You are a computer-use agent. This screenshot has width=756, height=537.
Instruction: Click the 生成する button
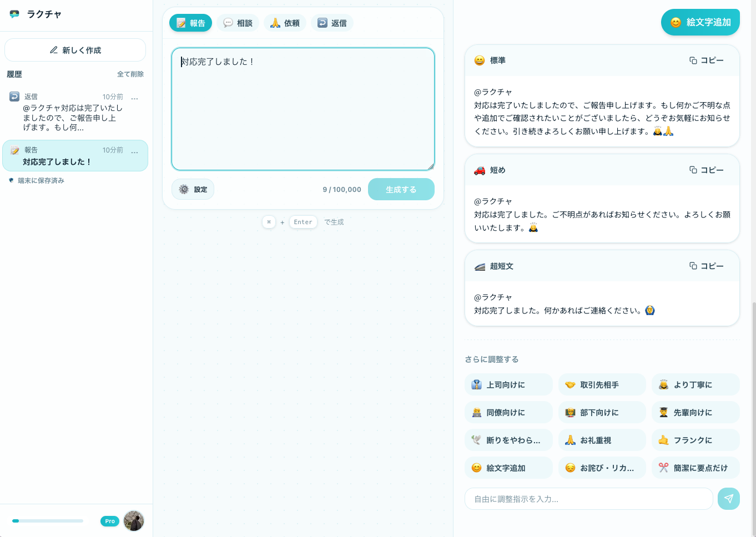[401, 190]
